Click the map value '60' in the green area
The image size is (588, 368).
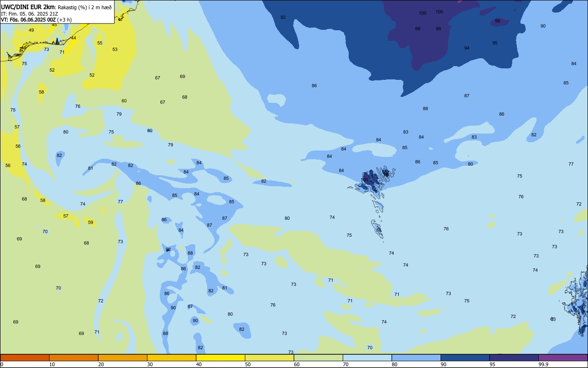124,101
